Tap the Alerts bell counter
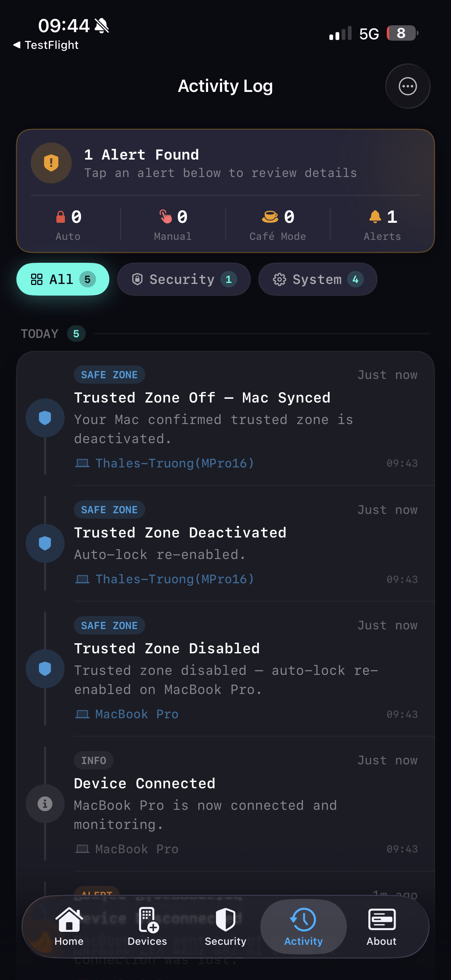The height and width of the screenshot is (980, 451). click(x=383, y=225)
